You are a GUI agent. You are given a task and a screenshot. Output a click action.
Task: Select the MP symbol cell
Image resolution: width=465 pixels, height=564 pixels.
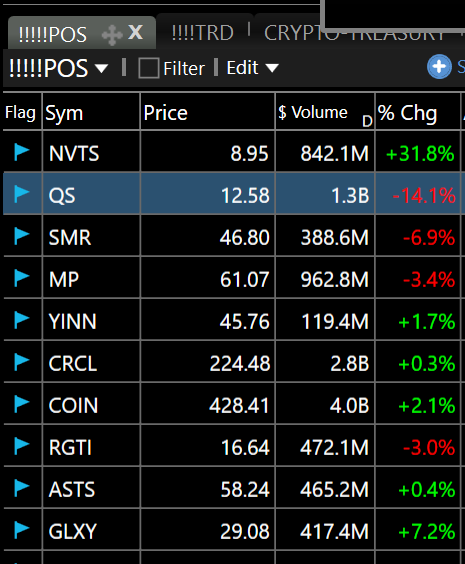coord(91,278)
